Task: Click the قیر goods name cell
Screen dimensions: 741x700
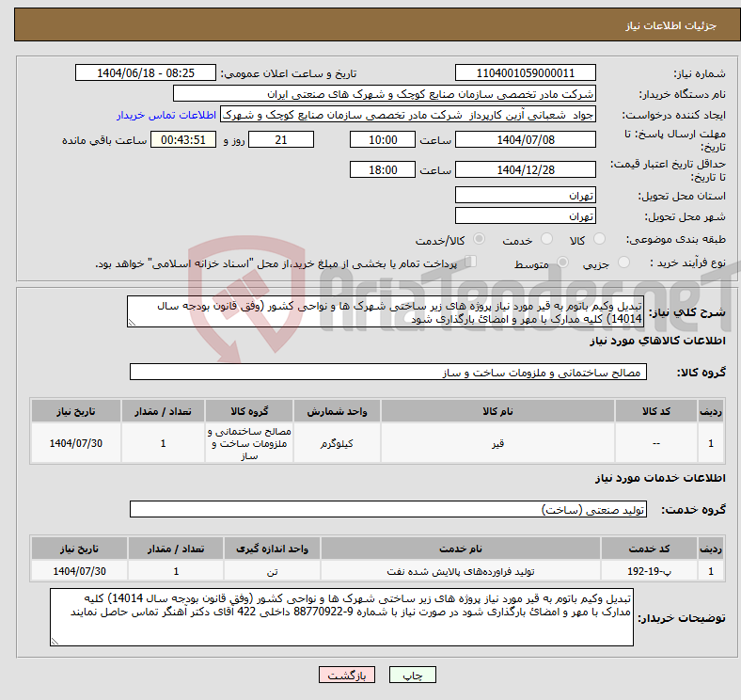Action: click(x=497, y=443)
